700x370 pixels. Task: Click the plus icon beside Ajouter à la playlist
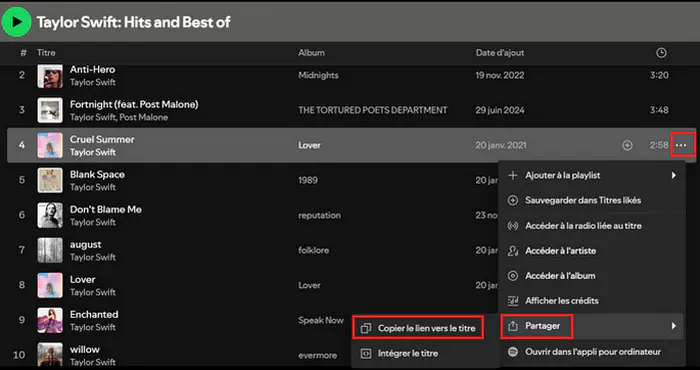pos(513,175)
